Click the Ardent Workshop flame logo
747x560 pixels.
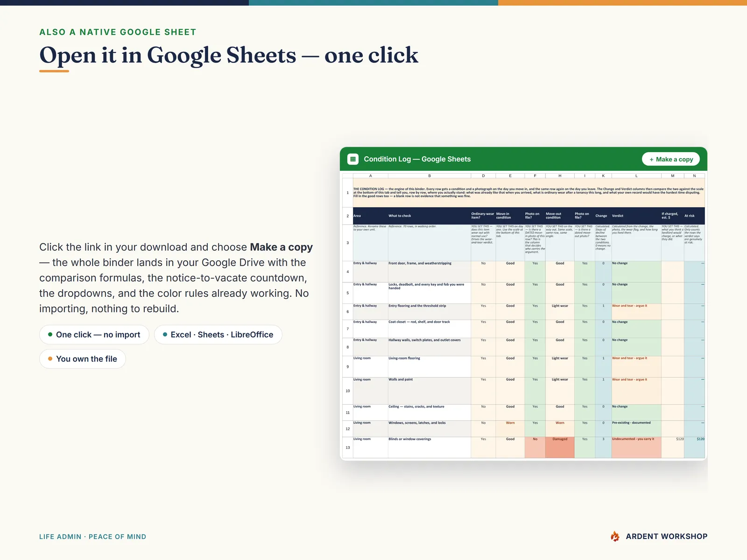tap(615, 536)
